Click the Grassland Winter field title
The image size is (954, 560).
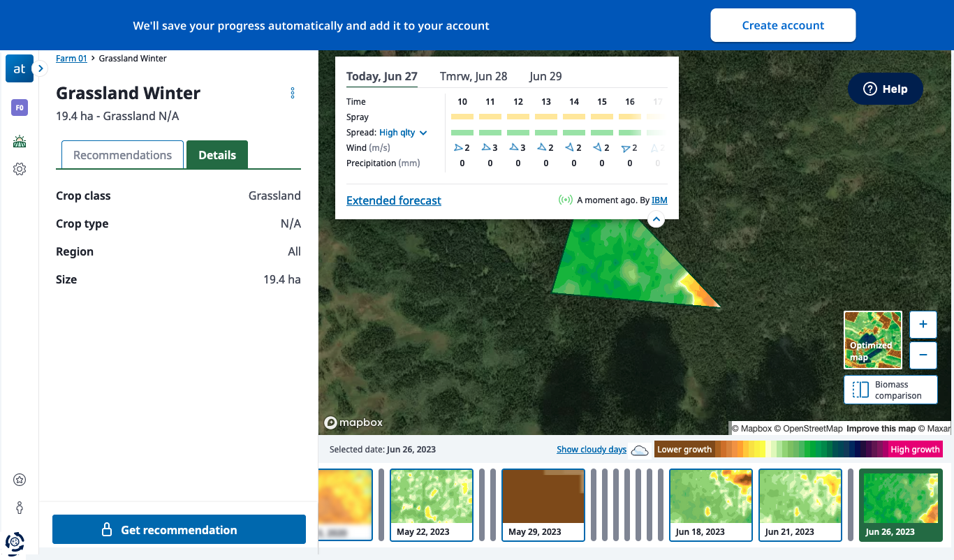click(x=128, y=93)
